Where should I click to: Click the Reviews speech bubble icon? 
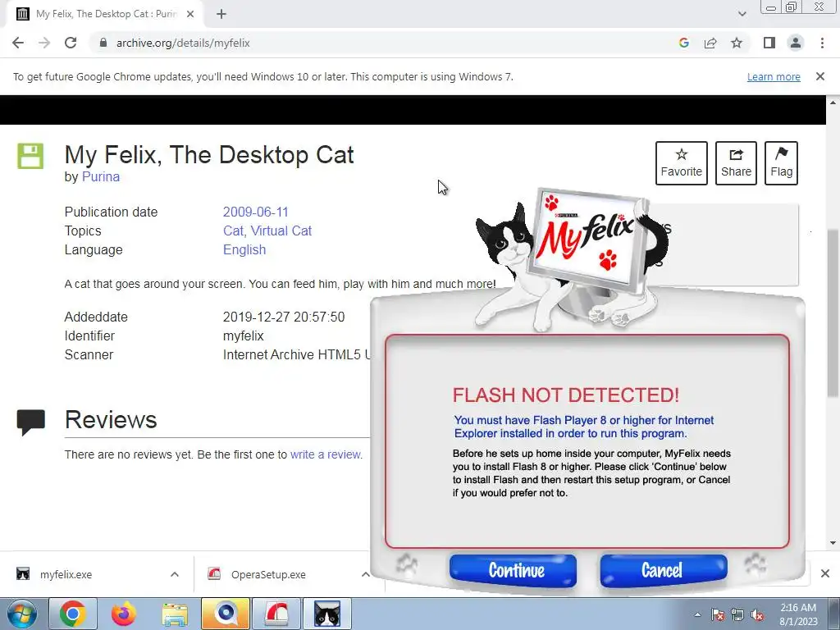pos(31,422)
